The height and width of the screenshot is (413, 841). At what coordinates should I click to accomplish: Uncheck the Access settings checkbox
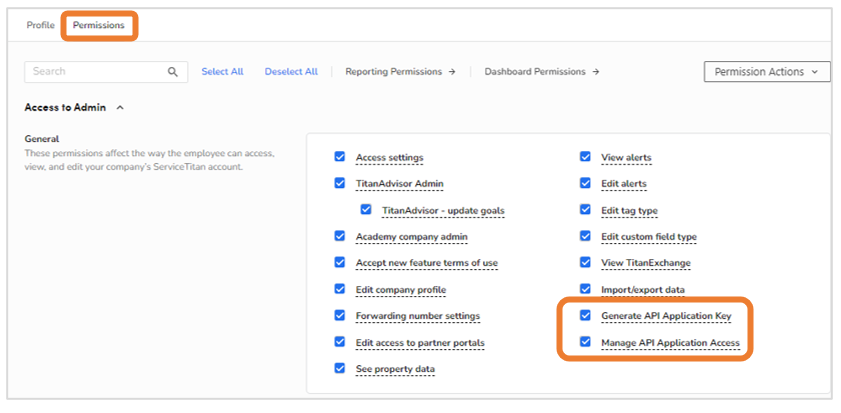coord(340,157)
